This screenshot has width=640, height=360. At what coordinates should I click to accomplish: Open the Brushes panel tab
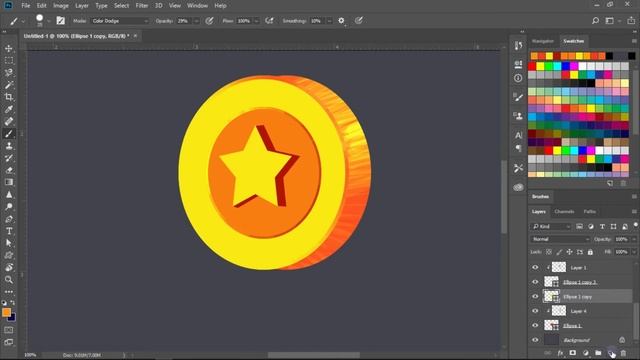(540, 197)
